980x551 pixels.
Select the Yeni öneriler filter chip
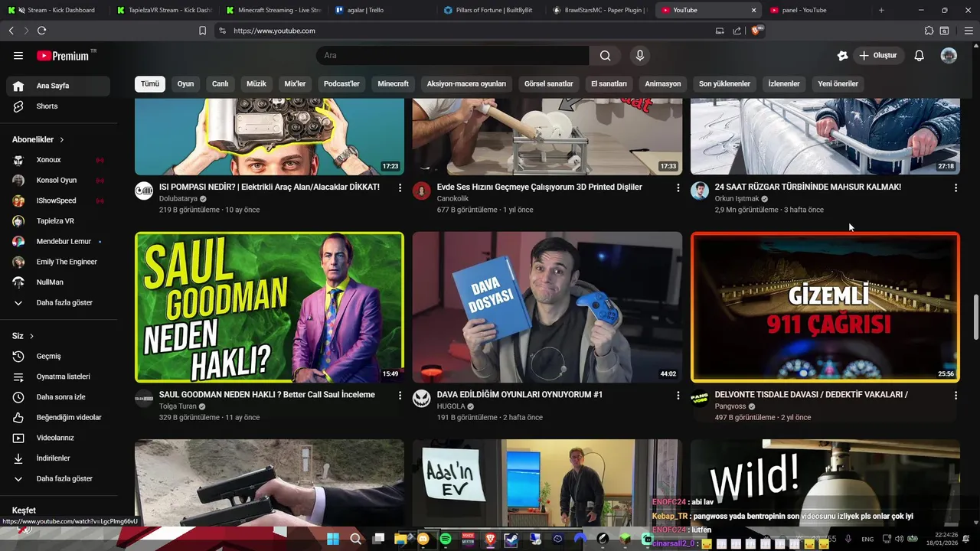tap(838, 83)
